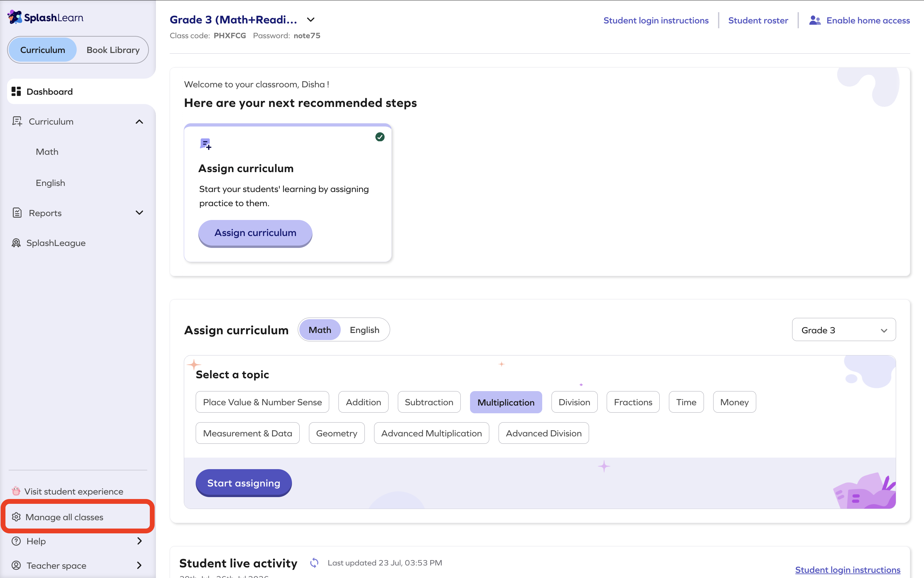Expand the Reports sidebar section
Viewport: 924px width, 578px height.
tap(139, 213)
